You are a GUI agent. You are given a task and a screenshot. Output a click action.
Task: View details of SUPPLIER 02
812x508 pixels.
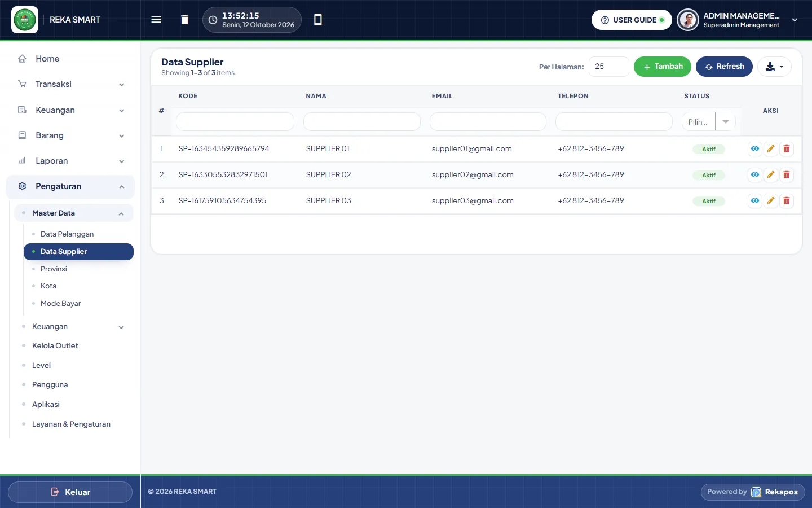coord(754,175)
